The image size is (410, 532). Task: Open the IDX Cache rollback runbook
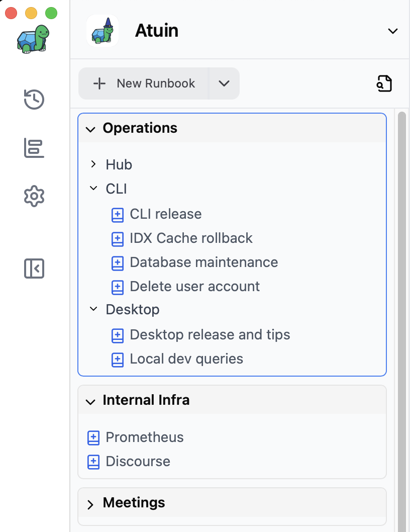click(191, 238)
